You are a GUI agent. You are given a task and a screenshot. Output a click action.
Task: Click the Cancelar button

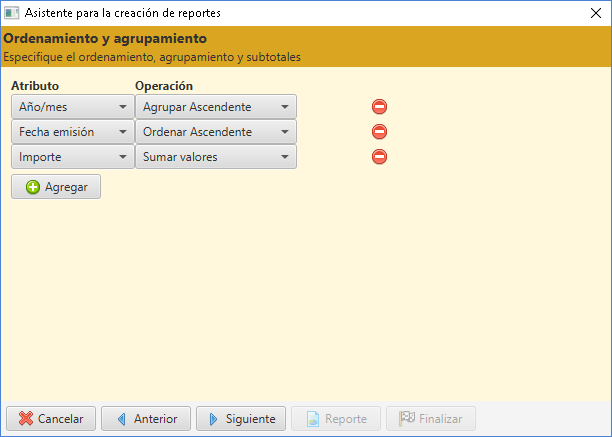click(x=51, y=419)
